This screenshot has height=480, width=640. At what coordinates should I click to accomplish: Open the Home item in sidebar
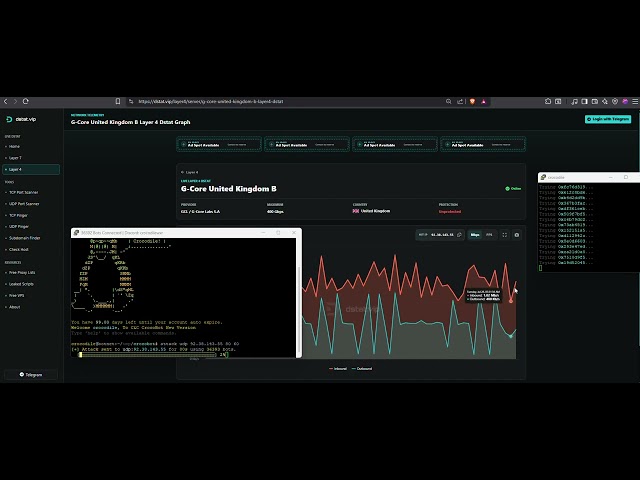tap(14, 146)
